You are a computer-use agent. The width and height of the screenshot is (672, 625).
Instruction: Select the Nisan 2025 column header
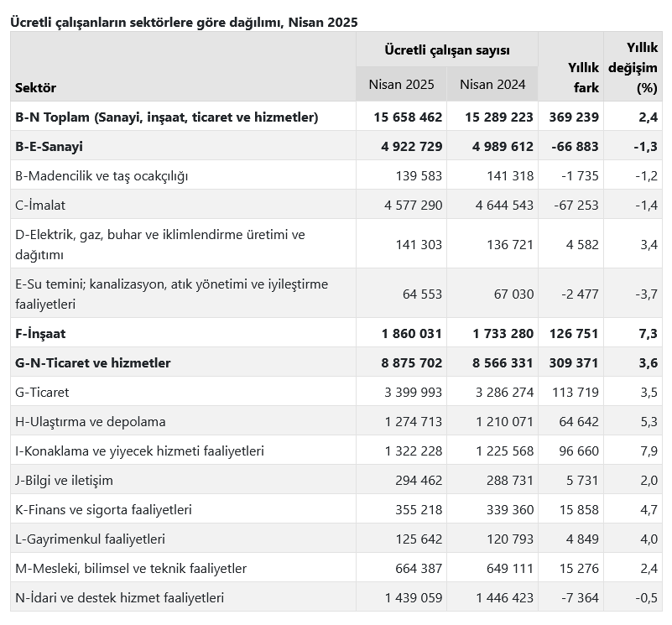coord(401,84)
